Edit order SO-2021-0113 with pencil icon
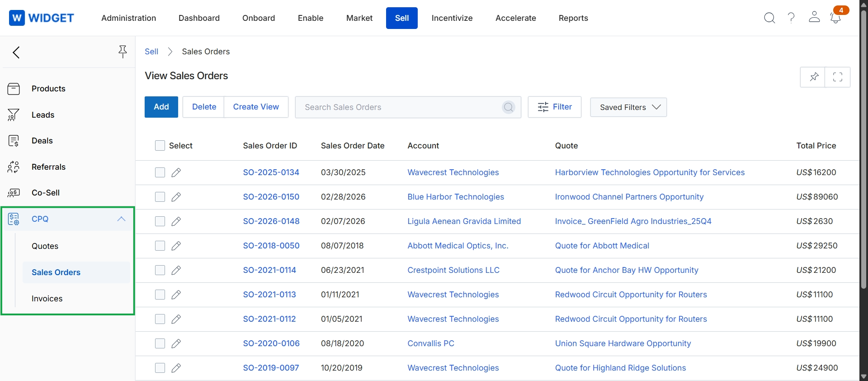The height and width of the screenshot is (381, 868). coord(176,295)
